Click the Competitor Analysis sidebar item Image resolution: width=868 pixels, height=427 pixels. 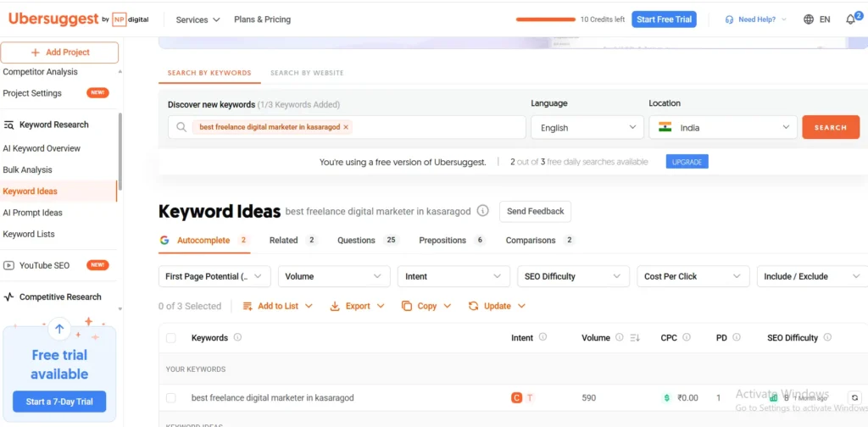pos(41,72)
